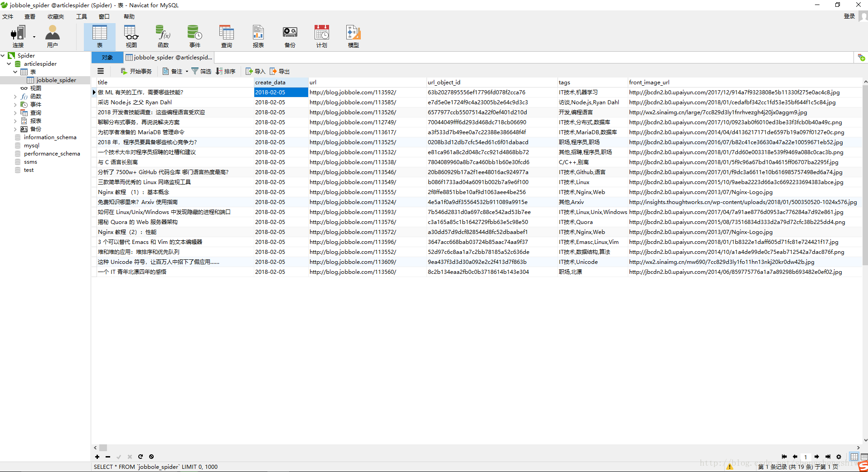This screenshot has width=868, height=472.
Task: Delete record with the minus icon
Action: pos(108,457)
